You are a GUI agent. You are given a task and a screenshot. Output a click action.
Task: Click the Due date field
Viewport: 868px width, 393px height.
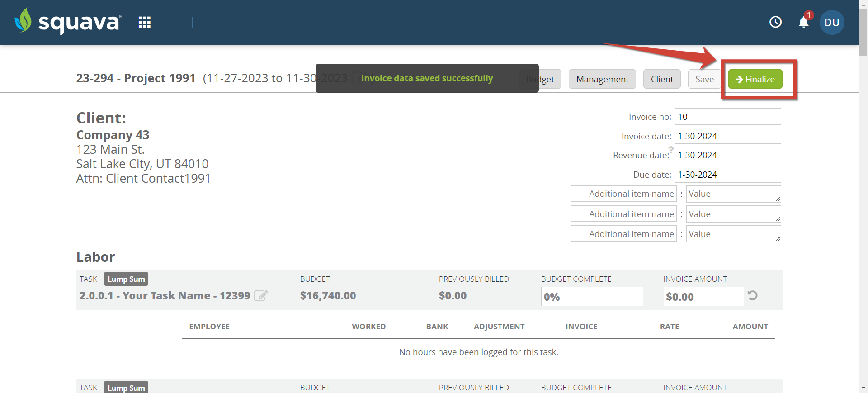point(728,175)
